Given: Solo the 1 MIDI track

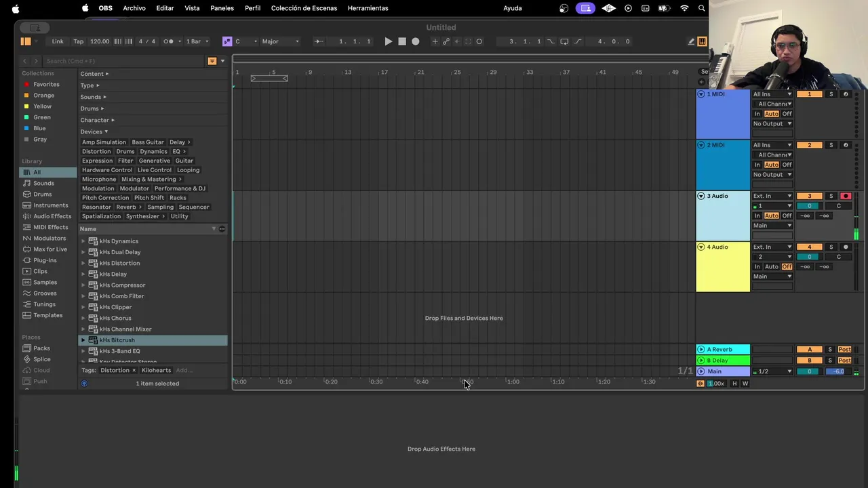Looking at the screenshot, I should click(831, 94).
